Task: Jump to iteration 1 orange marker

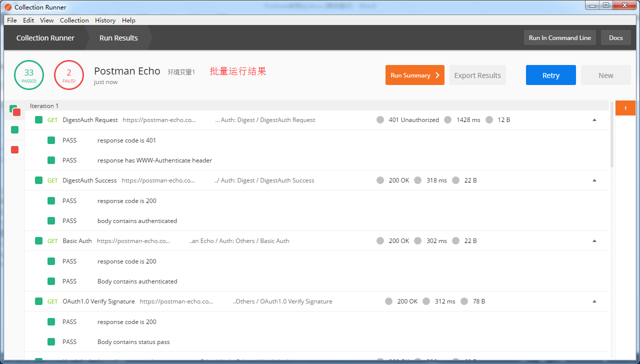Action: pyautogui.click(x=625, y=108)
